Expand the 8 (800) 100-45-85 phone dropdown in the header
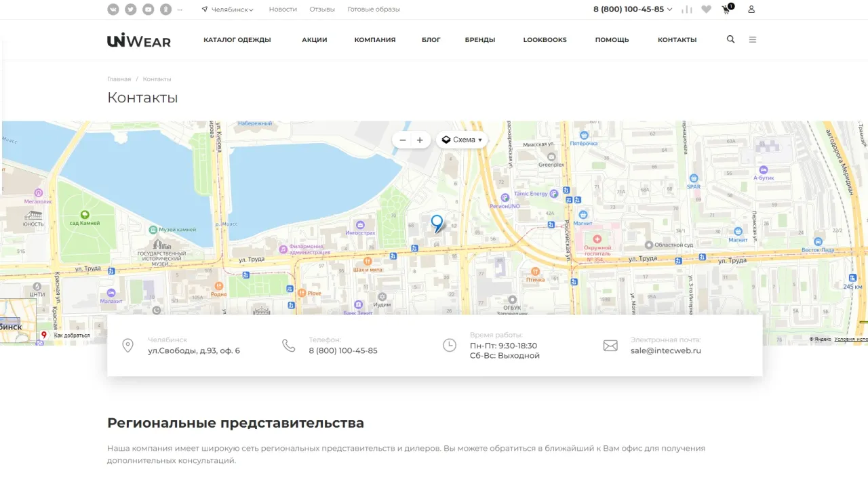The height and width of the screenshot is (488, 868). tap(633, 9)
